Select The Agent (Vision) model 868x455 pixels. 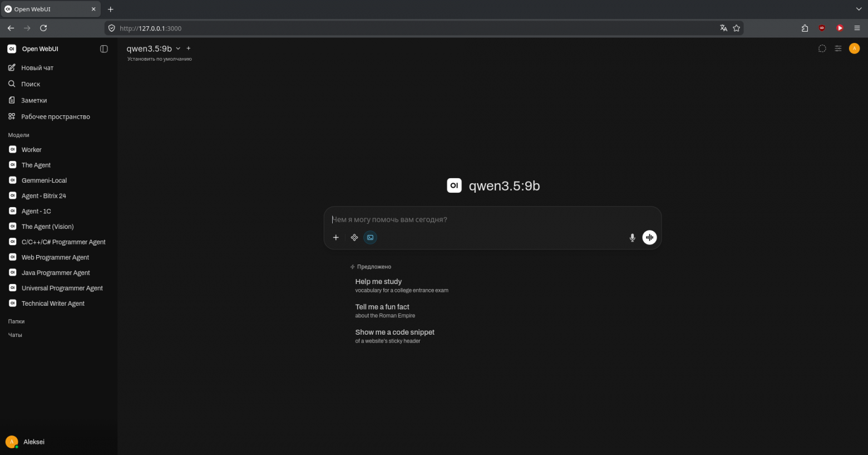click(x=58, y=227)
